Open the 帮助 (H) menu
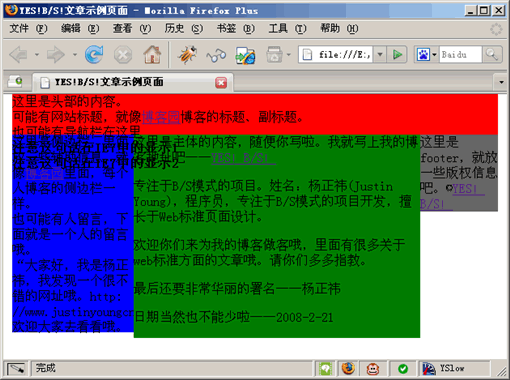The height and width of the screenshot is (380, 510). click(339, 29)
